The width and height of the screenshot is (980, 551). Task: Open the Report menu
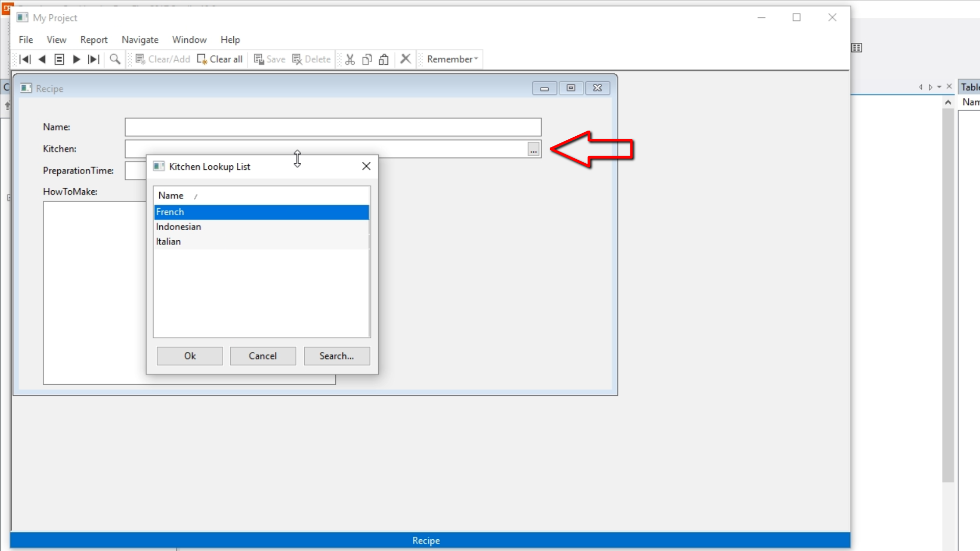tap(94, 40)
